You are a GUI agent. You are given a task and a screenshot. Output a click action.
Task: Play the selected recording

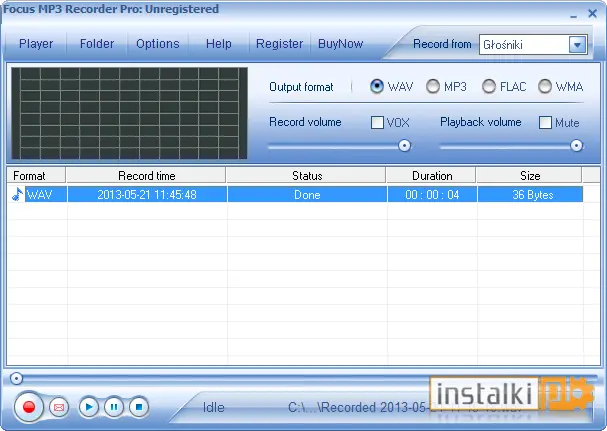pyautogui.click(x=89, y=407)
